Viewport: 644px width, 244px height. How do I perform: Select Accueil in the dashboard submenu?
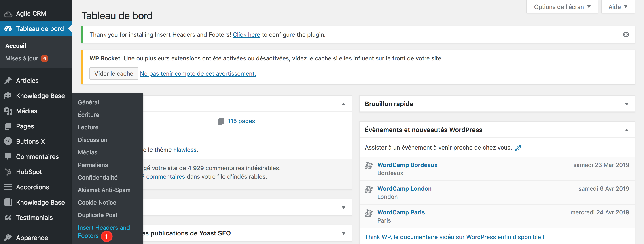[x=16, y=46]
